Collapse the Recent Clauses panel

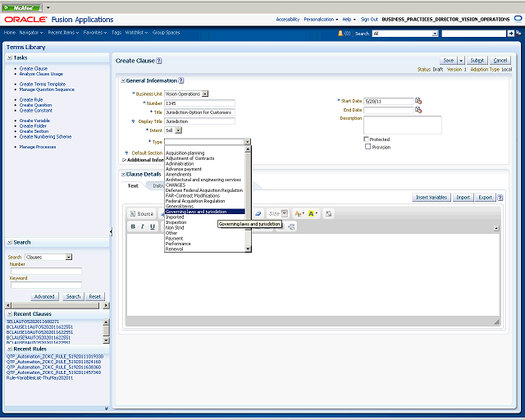click(x=10, y=314)
